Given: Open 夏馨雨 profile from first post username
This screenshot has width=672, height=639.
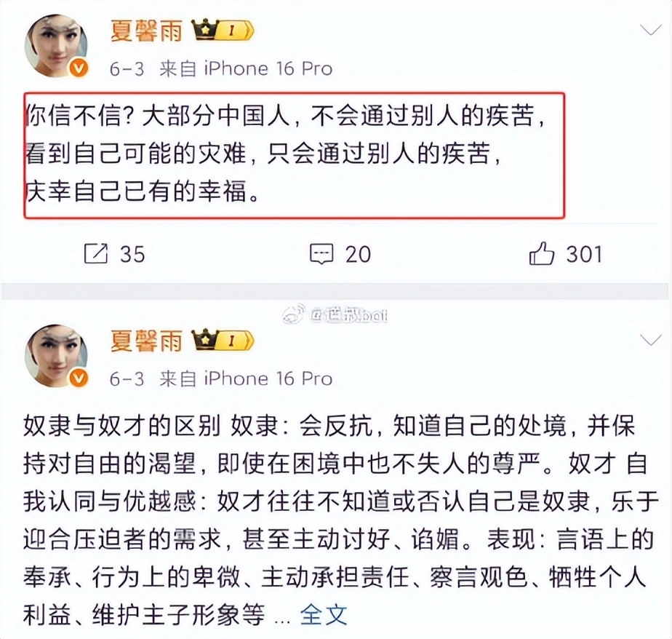Looking at the screenshot, I should tap(147, 31).
